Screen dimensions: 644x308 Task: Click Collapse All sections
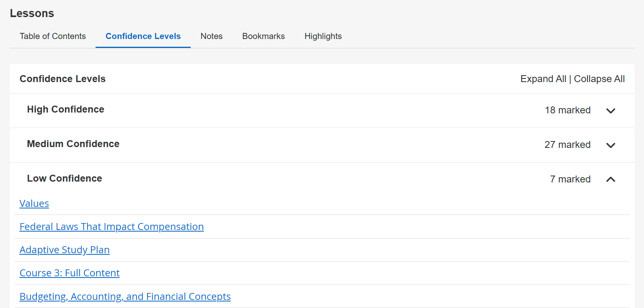click(x=599, y=79)
